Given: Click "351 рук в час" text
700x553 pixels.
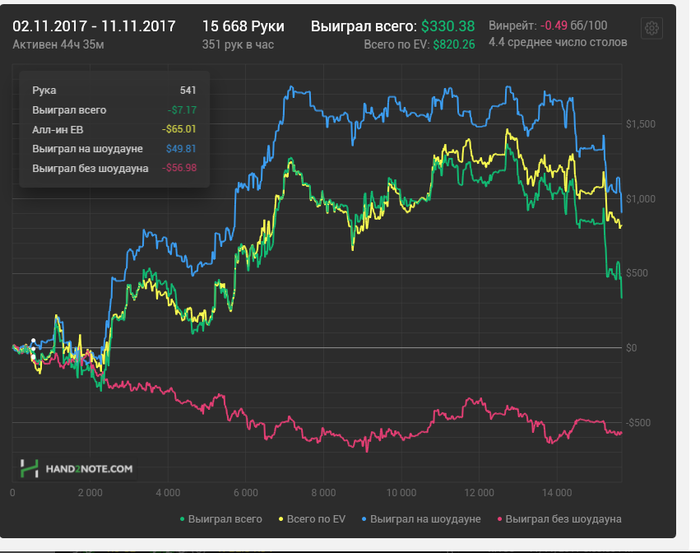Looking at the screenshot, I should tap(238, 45).
